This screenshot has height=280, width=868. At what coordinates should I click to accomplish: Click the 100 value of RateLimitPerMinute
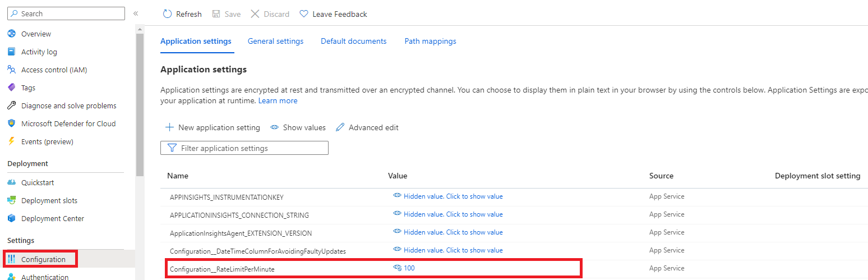(x=409, y=268)
